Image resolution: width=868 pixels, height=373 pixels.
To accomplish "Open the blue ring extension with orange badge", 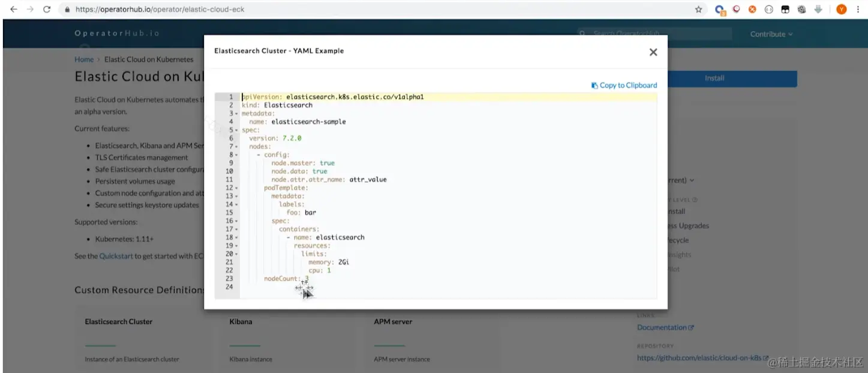I will coord(720,10).
